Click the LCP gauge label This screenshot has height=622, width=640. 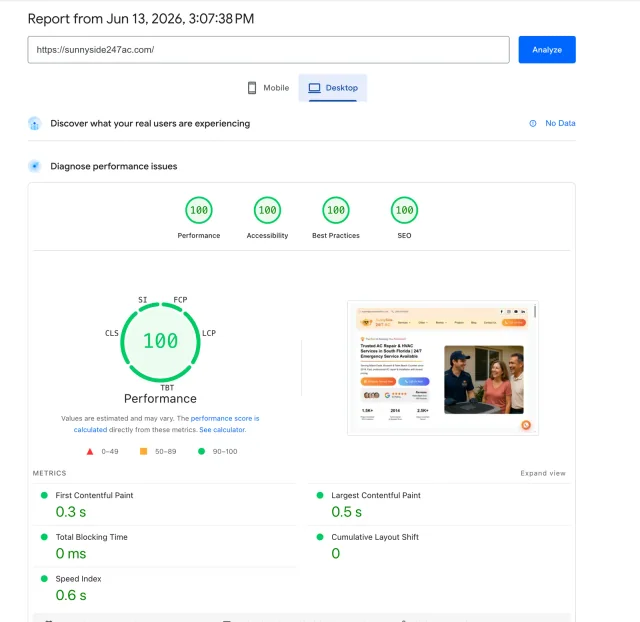pyautogui.click(x=209, y=333)
